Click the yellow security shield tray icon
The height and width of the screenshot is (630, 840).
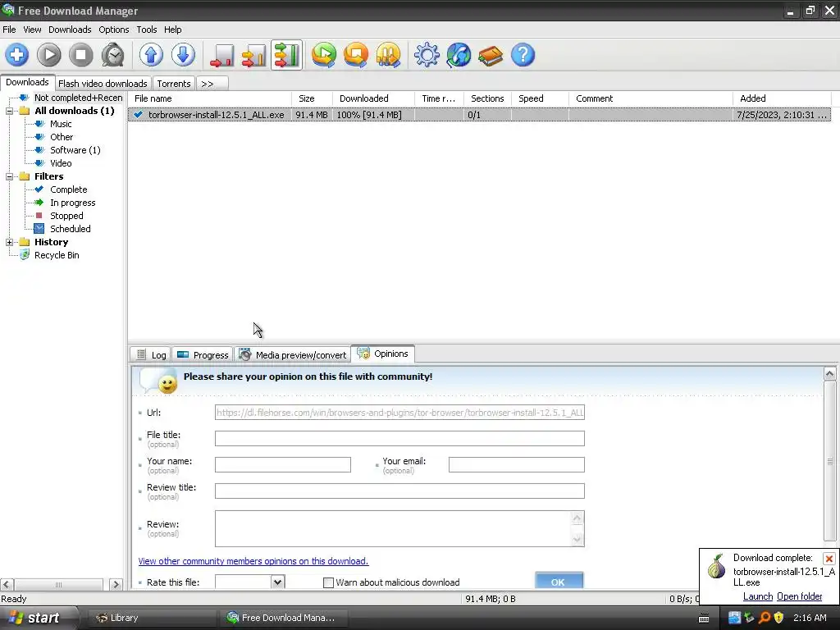pos(779,618)
